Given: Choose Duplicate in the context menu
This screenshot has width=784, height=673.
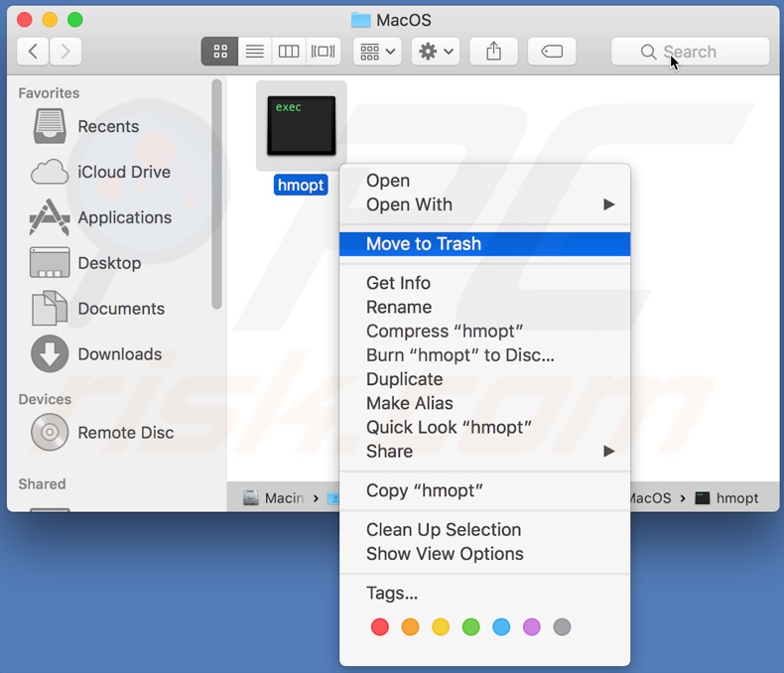Looking at the screenshot, I should tap(484, 379).
